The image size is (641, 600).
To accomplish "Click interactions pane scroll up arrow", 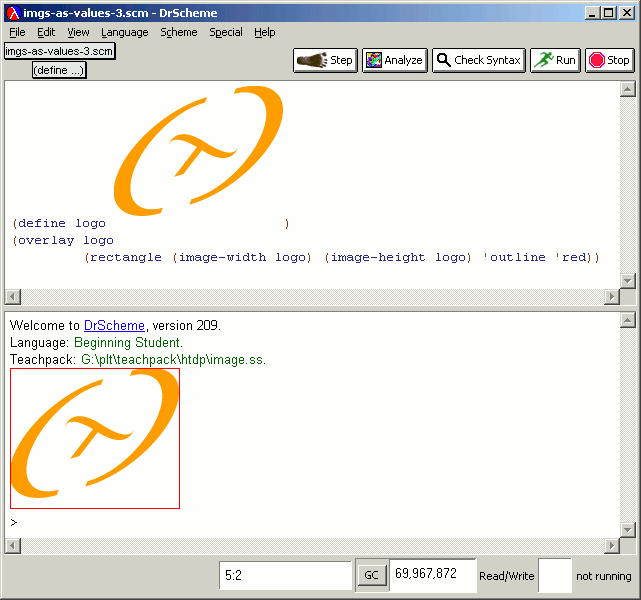I will pyautogui.click(x=628, y=320).
